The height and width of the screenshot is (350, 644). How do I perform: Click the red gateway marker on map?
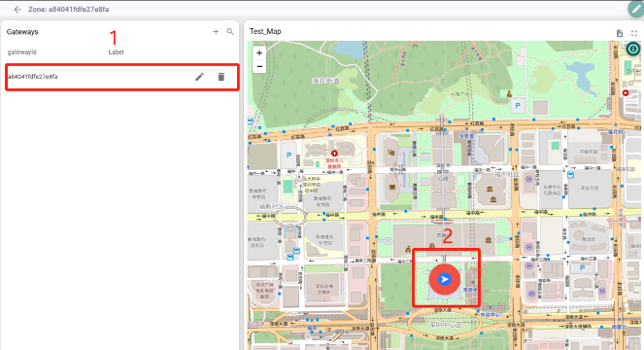(x=445, y=279)
